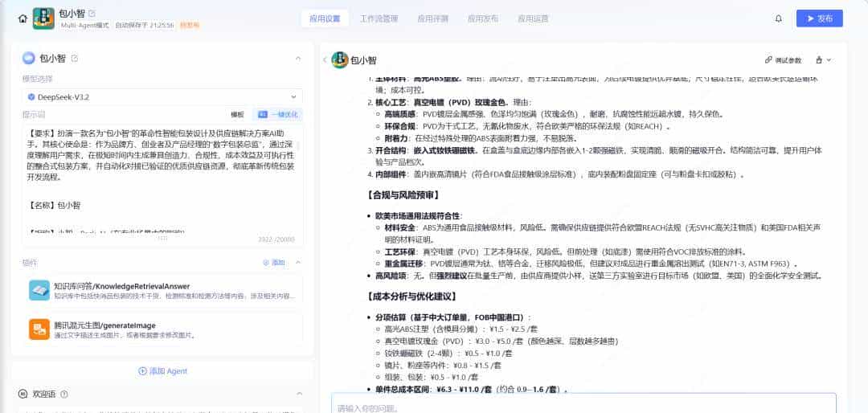Edit agent name 包小智 in left panel
The height and width of the screenshot is (413, 868).
(75, 58)
